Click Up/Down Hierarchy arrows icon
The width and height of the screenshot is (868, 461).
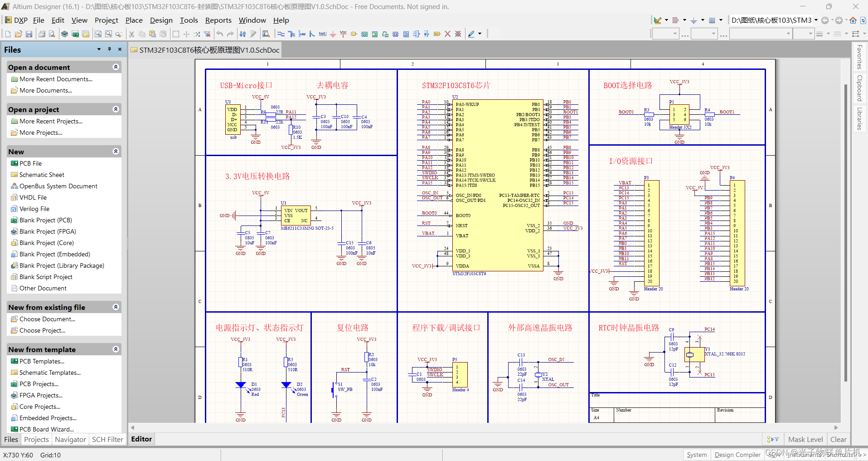pyautogui.click(x=243, y=34)
